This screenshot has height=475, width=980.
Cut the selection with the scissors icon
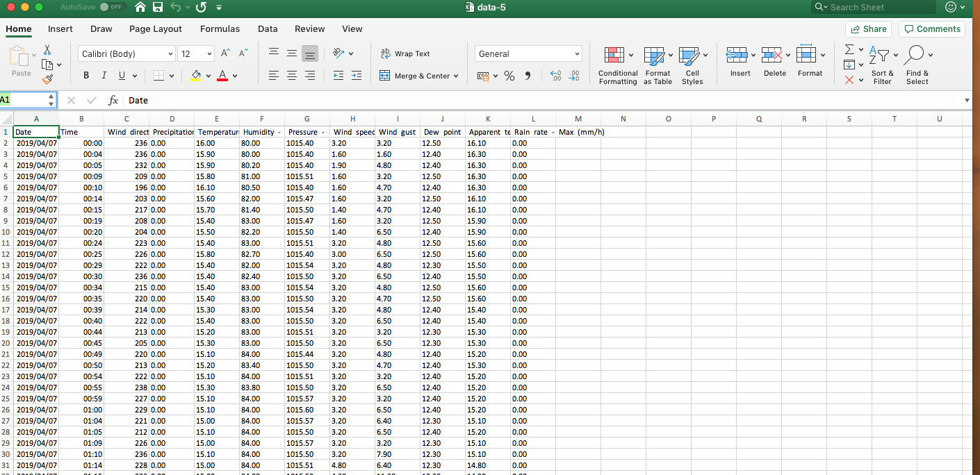47,50
